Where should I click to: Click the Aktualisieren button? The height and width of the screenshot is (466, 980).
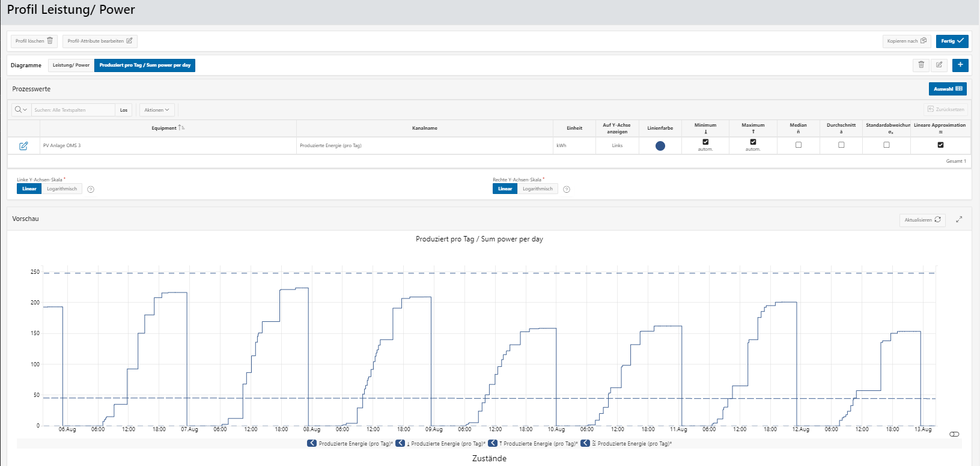(x=922, y=220)
